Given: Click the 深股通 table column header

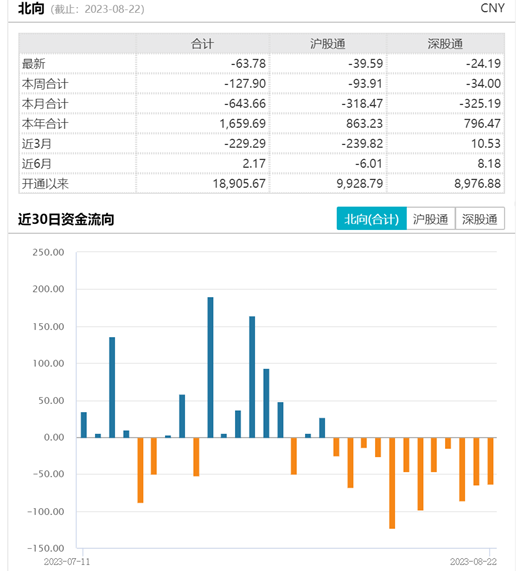Looking at the screenshot, I should coord(445,44).
